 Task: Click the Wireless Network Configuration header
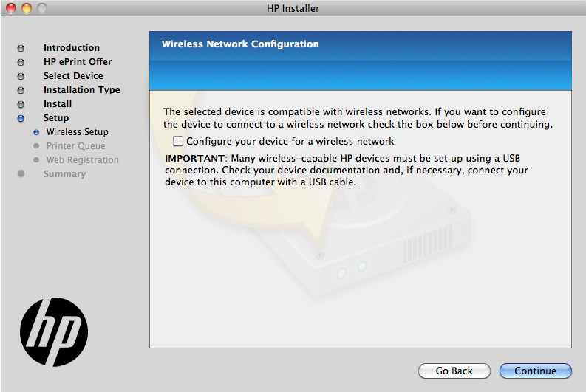[240, 44]
